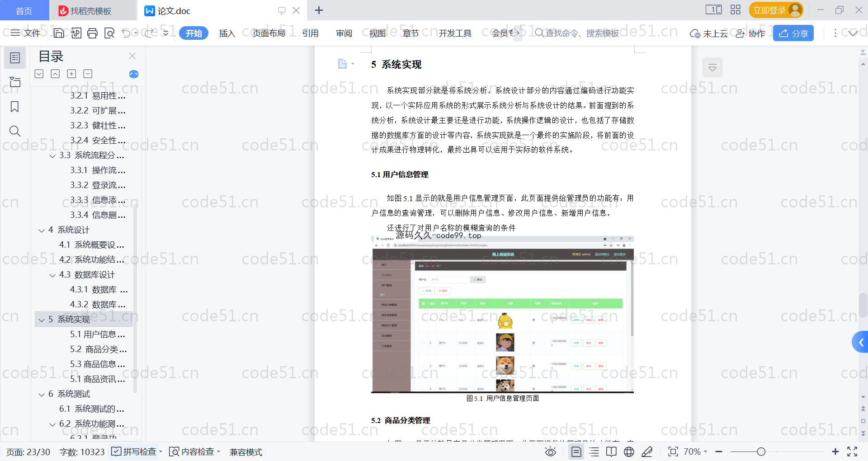The width and height of the screenshot is (868, 461).
Task: Click the outline move-up level icon
Action: (55, 74)
